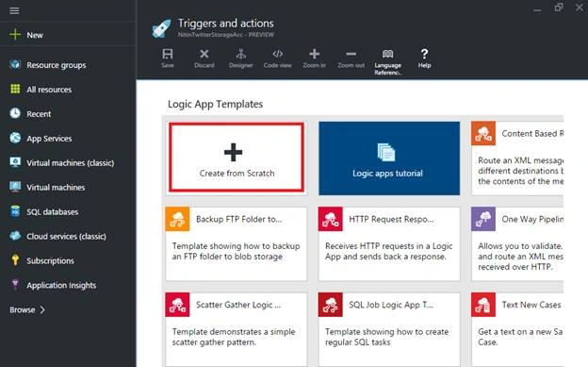Click the Virtual machines monitor icon
Viewport: 588px width, 367px height.
[x=15, y=187]
